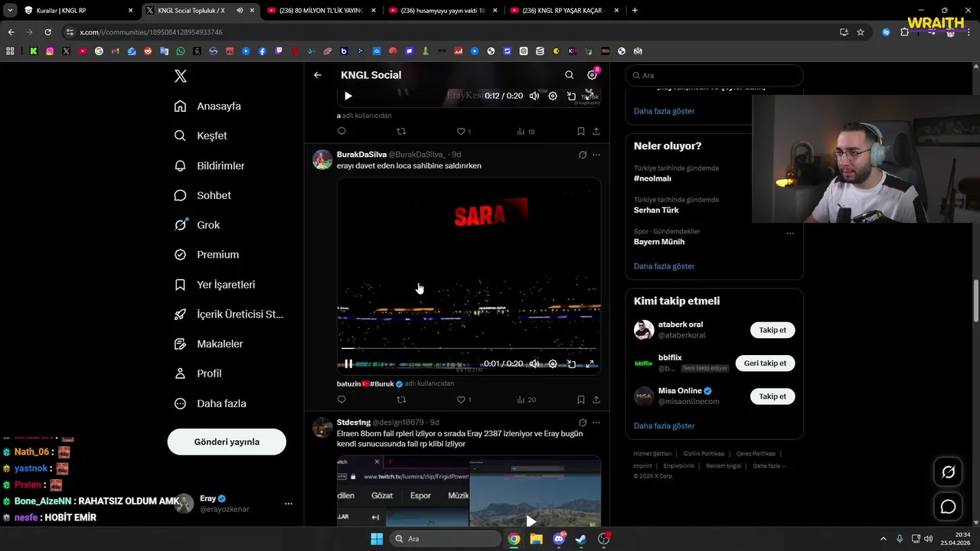The width and height of the screenshot is (980, 551).
Task: Open Chrome from the Windows taskbar
Action: click(x=514, y=539)
